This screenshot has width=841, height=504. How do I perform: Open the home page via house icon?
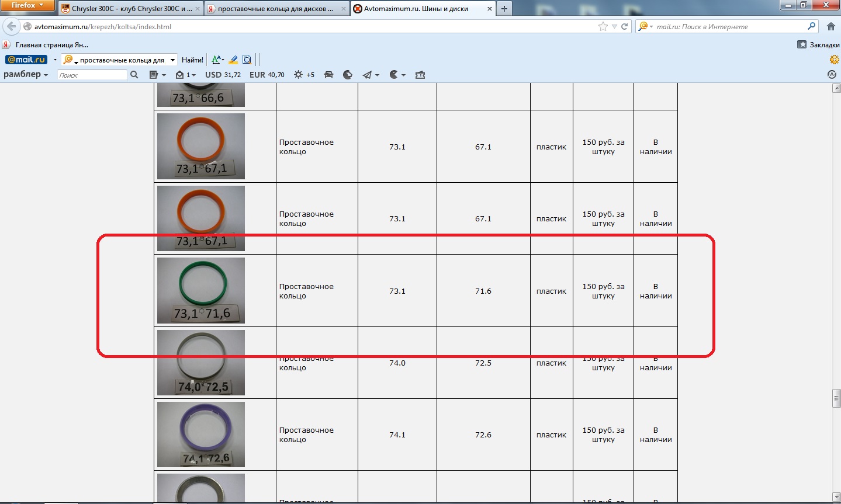(x=831, y=26)
